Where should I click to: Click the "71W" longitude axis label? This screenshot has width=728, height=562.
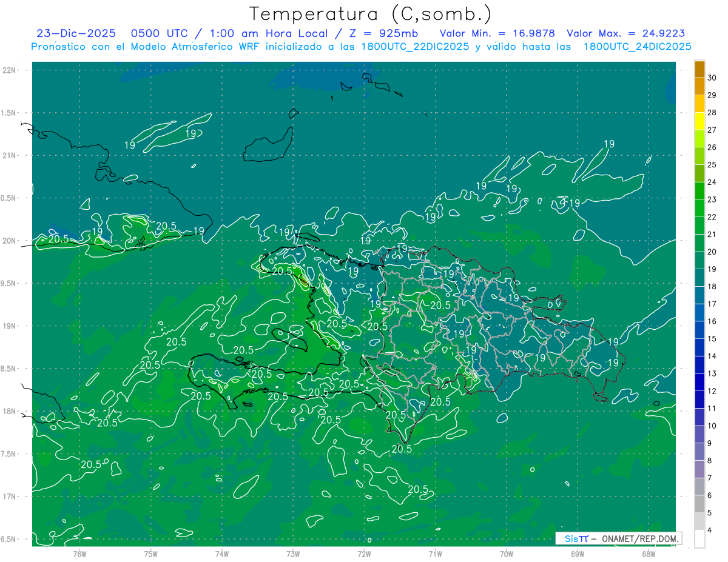[x=435, y=554]
